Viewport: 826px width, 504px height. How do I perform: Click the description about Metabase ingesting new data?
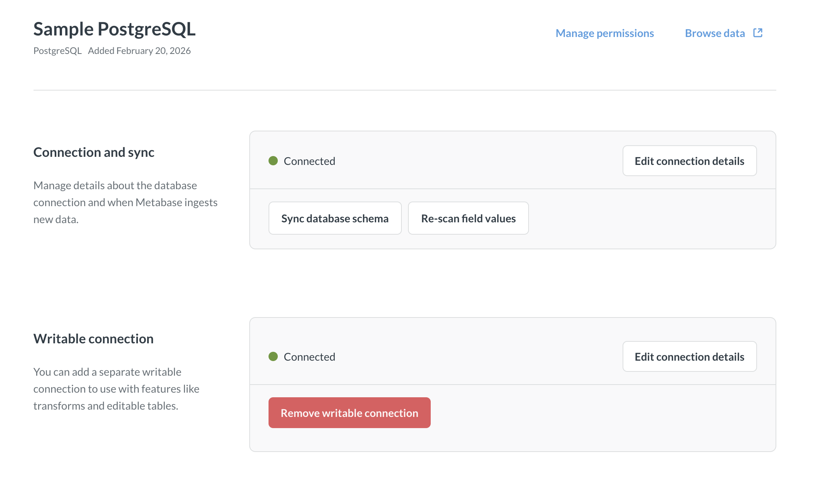pos(125,202)
